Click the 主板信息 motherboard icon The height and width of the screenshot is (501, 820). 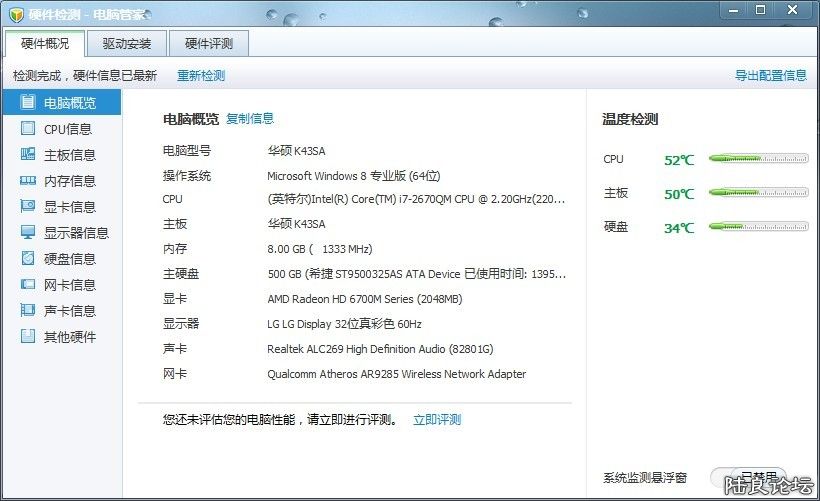pyautogui.click(x=28, y=155)
